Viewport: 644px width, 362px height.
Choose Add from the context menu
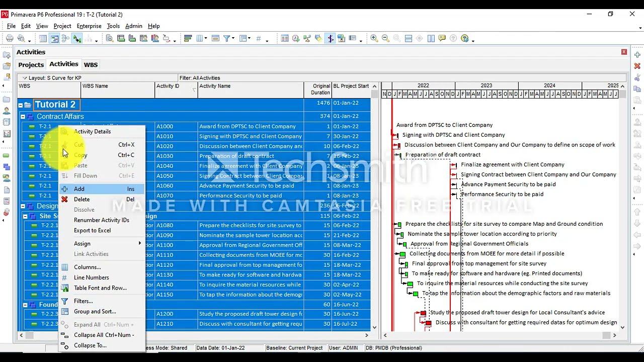click(101, 189)
